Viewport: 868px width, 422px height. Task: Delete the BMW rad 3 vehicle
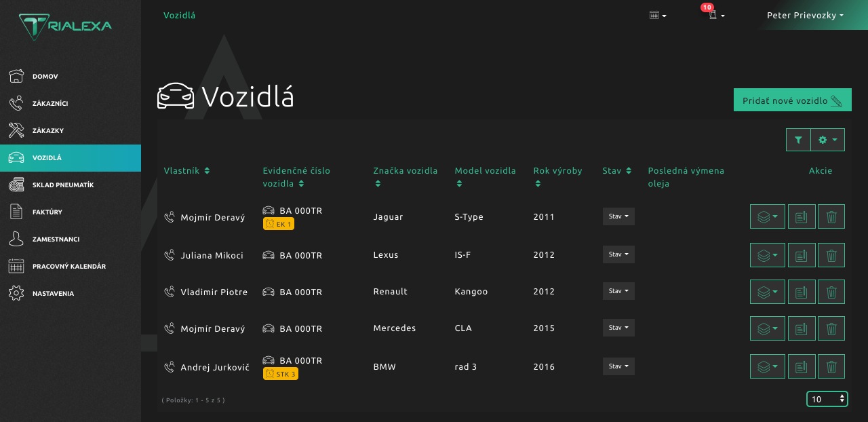(x=831, y=366)
